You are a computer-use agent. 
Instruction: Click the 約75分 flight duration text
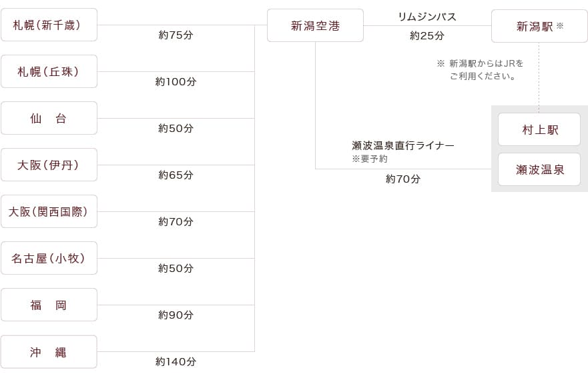click(x=176, y=35)
